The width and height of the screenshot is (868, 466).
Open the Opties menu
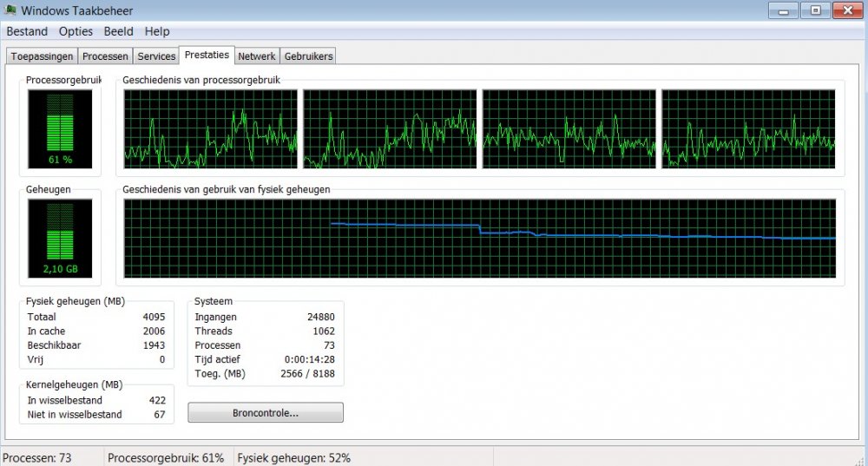(x=76, y=31)
